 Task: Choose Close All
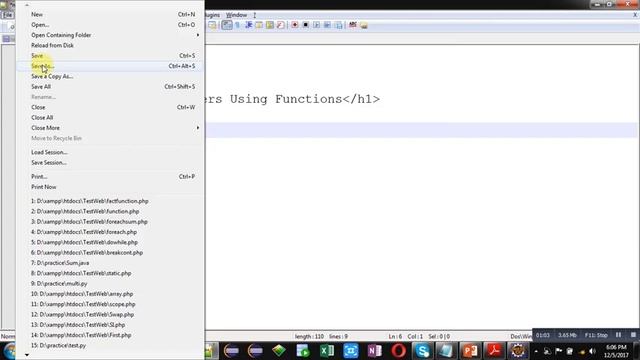click(110, 118)
